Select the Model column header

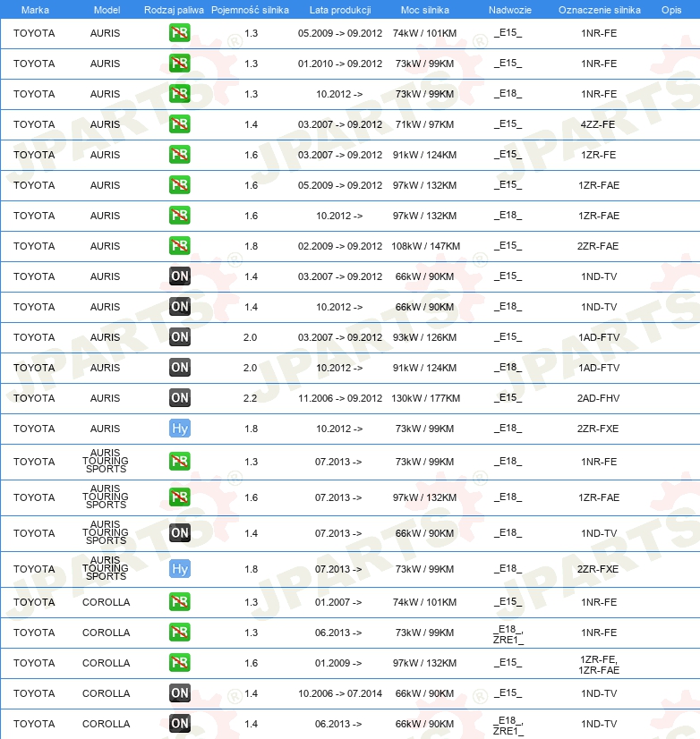[x=107, y=10]
